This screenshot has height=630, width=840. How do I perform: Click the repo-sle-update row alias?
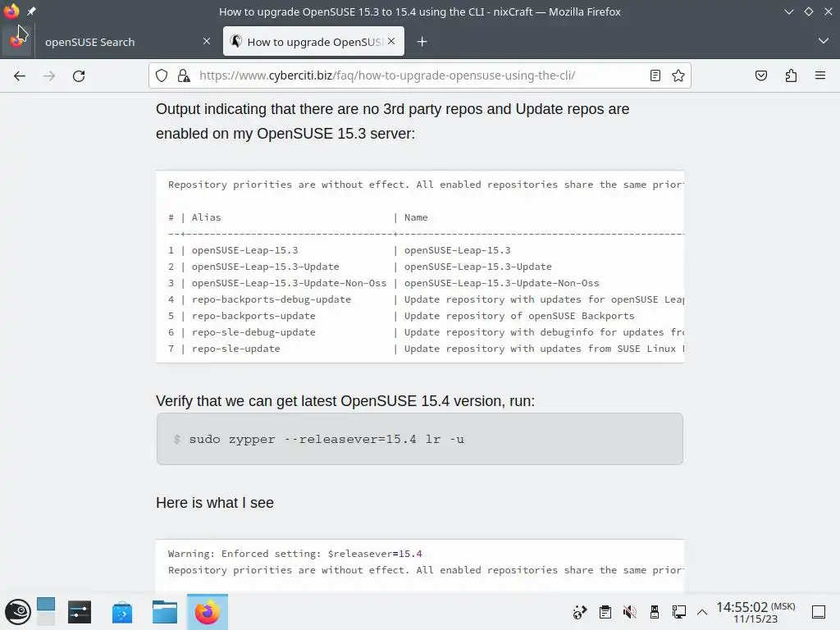click(x=235, y=349)
